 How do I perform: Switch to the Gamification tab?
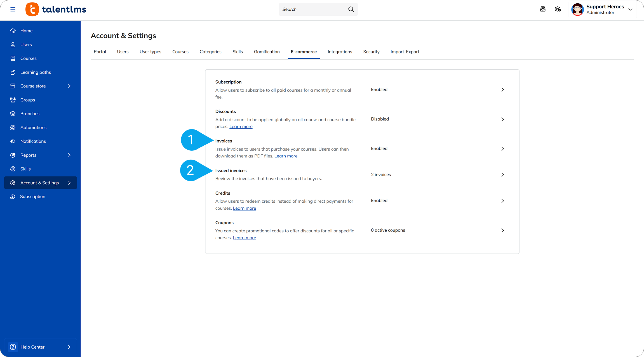click(267, 52)
